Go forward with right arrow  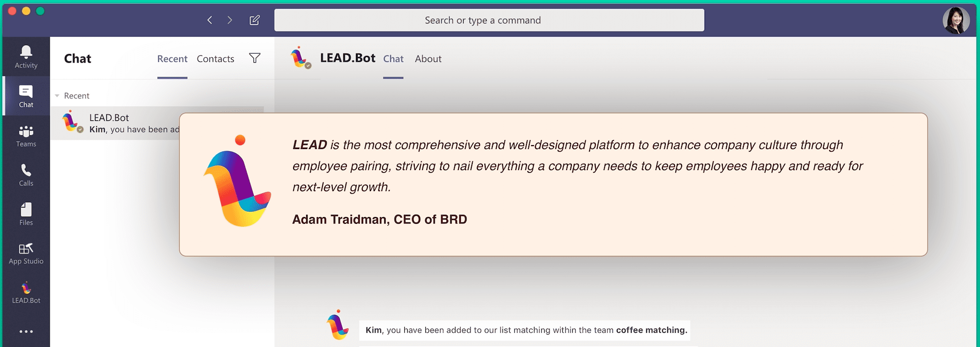point(230,20)
